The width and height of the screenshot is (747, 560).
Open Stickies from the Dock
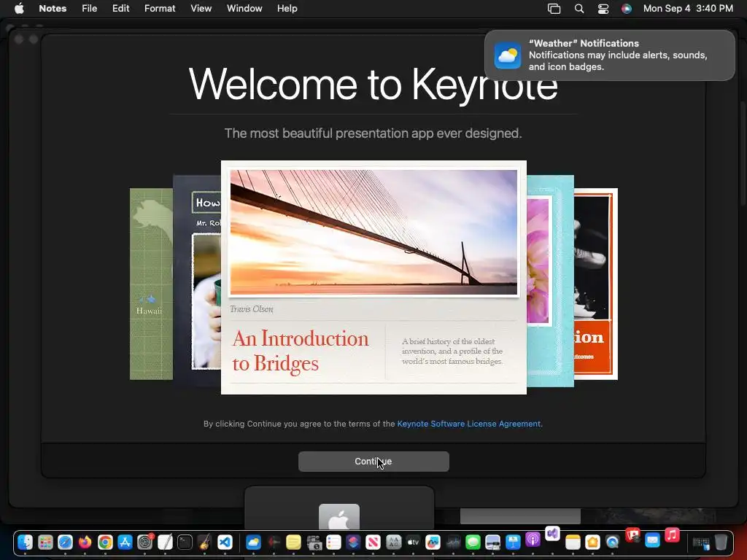[x=293, y=542]
